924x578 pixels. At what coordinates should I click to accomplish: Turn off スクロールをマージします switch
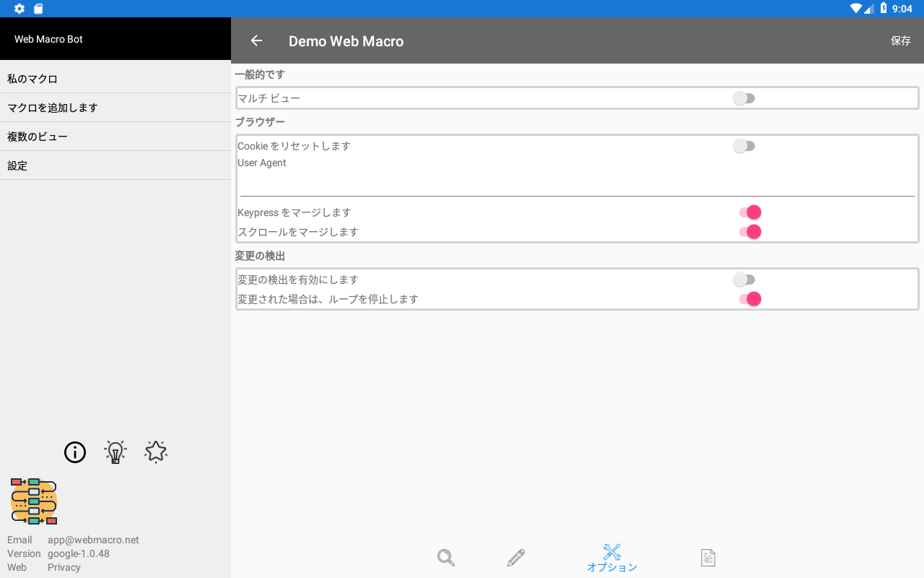click(750, 232)
